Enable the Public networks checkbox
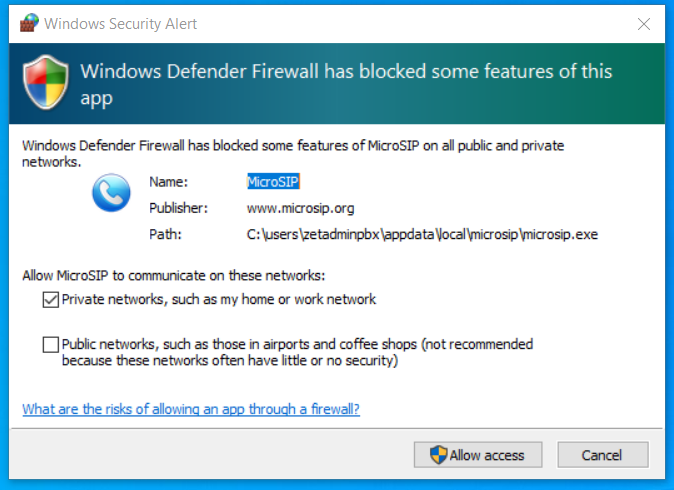This screenshot has height=490, width=674. pos(50,345)
